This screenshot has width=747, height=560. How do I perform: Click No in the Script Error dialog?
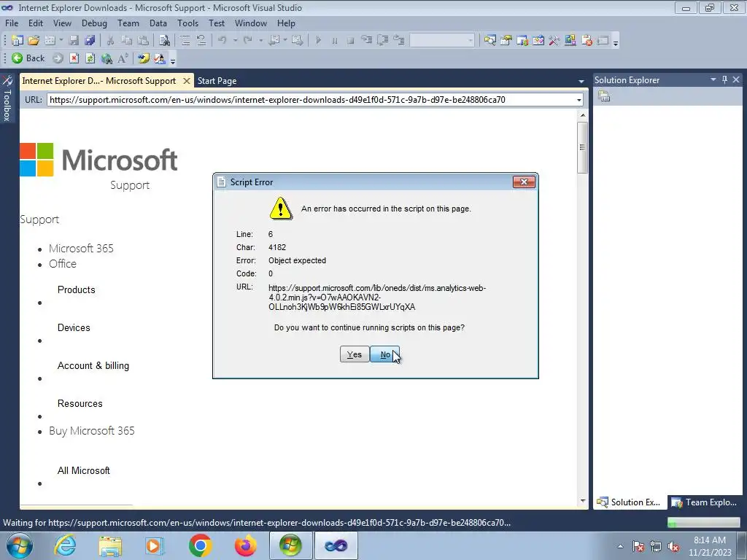pyautogui.click(x=385, y=354)
